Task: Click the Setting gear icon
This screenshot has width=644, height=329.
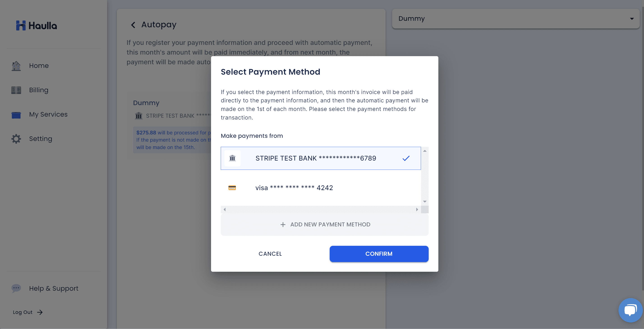Action: click(x=16, y=139)
